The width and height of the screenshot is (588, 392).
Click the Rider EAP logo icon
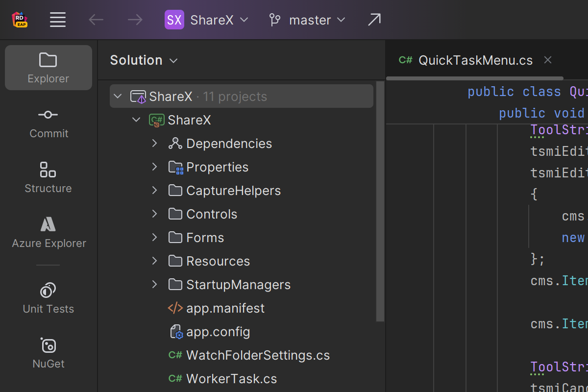(20, 20)
